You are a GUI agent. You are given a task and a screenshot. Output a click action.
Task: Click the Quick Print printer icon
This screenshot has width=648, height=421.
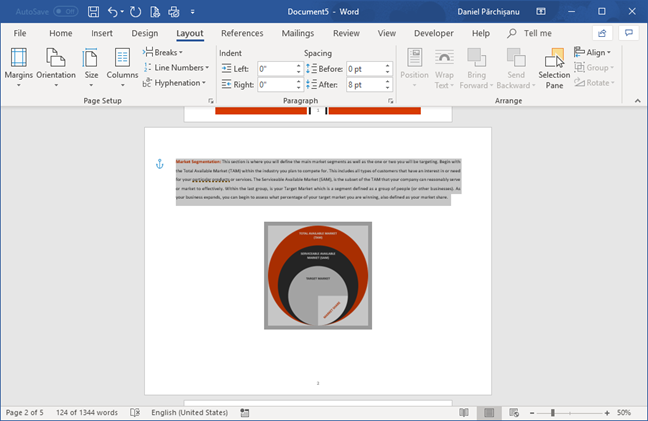174,12
